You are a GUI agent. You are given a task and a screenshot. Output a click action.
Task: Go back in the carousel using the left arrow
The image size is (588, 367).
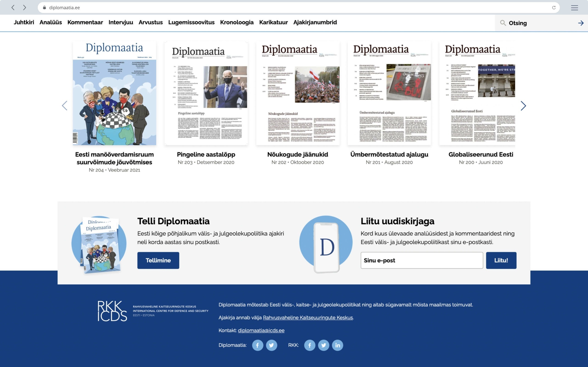(65, 106)
